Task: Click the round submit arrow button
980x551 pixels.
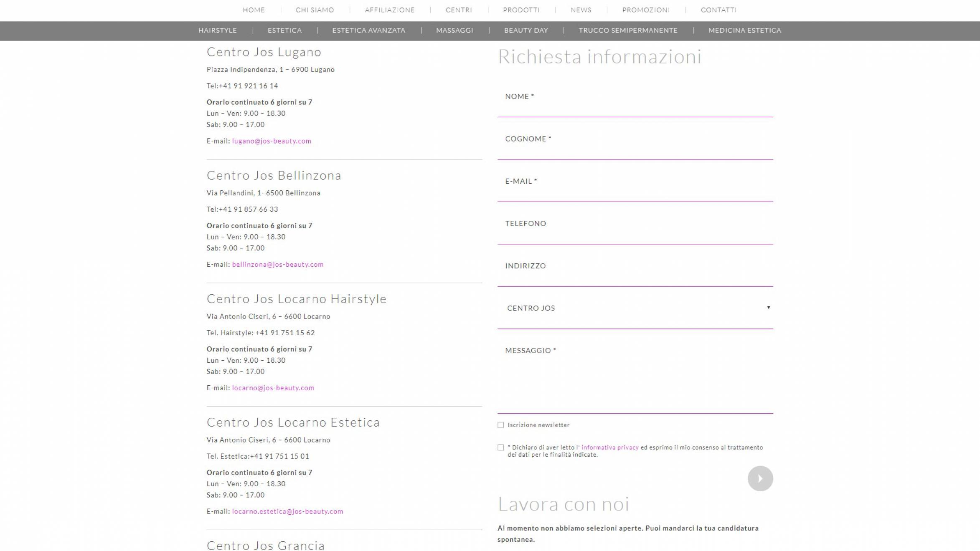Action: coord(760,478)
